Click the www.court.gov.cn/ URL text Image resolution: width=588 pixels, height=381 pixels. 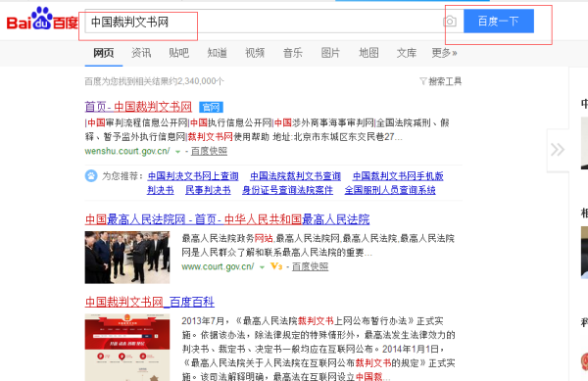coord(218,266)
